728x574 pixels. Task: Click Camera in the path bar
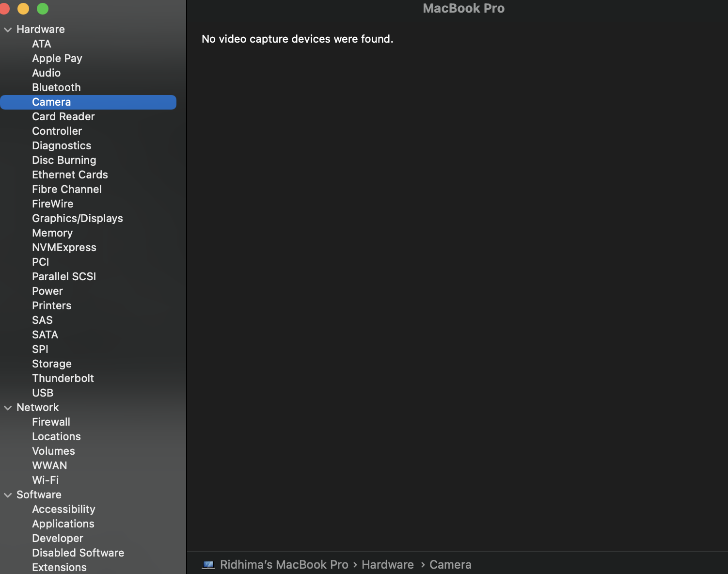point(450,565)
